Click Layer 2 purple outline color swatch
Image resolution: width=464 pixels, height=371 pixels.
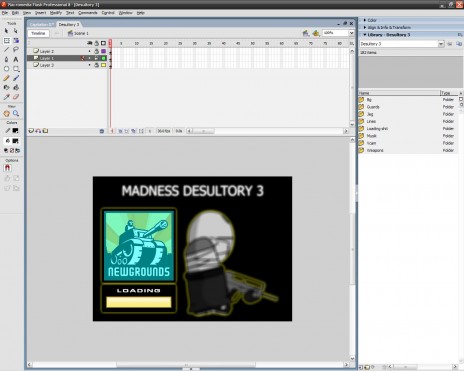point(104,51)
